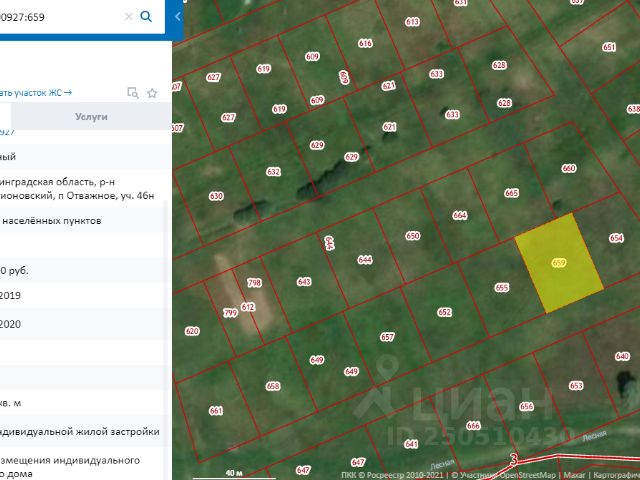Click the zoom-to-parcel search icon
The height and width of the screenshot is (480, 640).
click(132, 93)
